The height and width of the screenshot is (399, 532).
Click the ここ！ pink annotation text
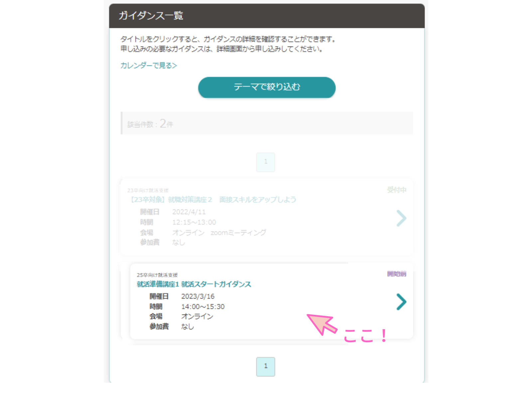pyautogui.click(x=365, y=335)
